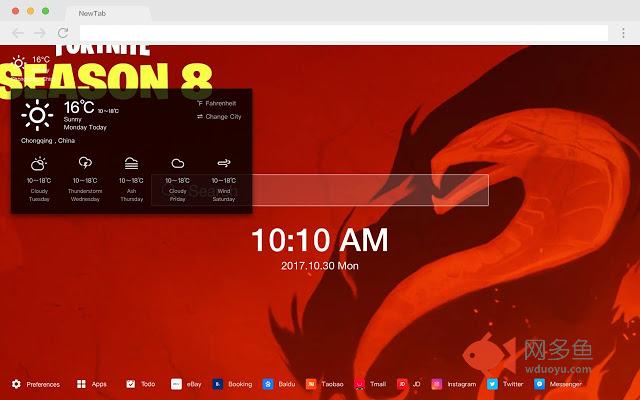The image size is (640, 400).
Task: Click the browser address bar
Action: point(344,33)
